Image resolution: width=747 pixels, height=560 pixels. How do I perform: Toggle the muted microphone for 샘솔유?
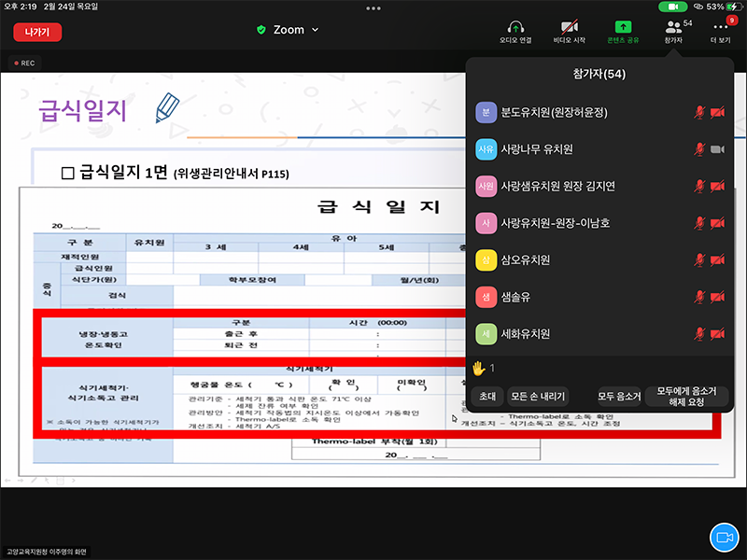click(x=698, y=297)
